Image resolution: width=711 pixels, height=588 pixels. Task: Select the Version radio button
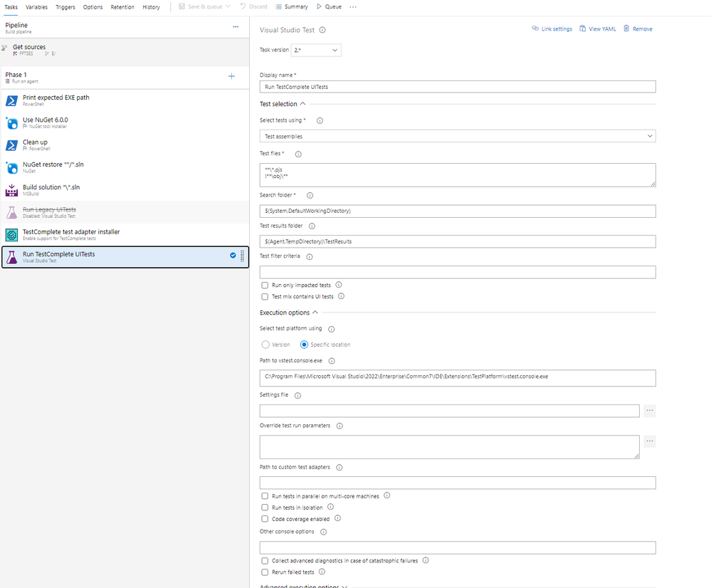(x=265, y=345)
